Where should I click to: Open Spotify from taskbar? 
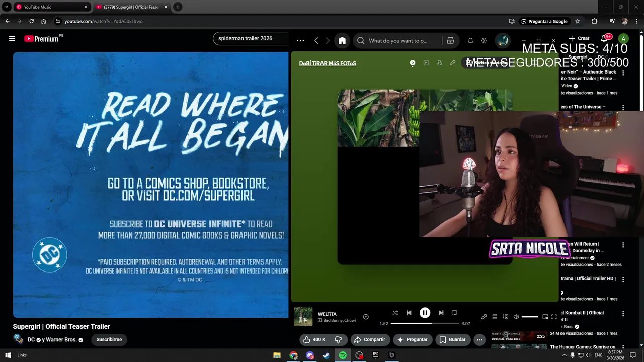[x=343, y=355]
